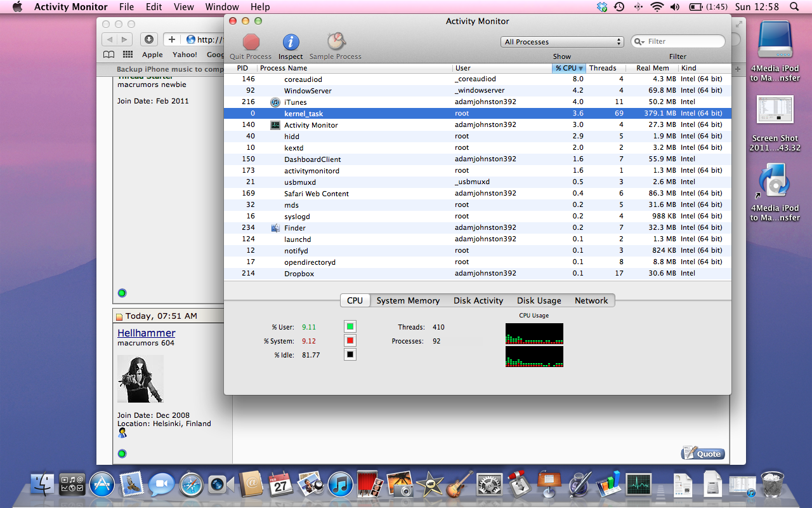
Task: Click Safari's Top Sites grid icon
Action: coord(128,55)
